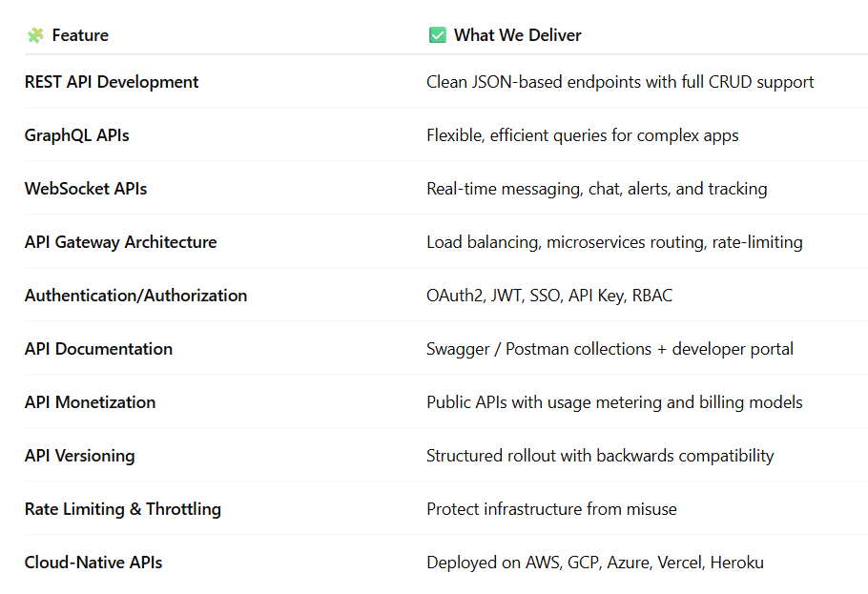Click the green checkmark icon in header
The height and width of the screenshot is (594, 868).
(x=438, y=35)
